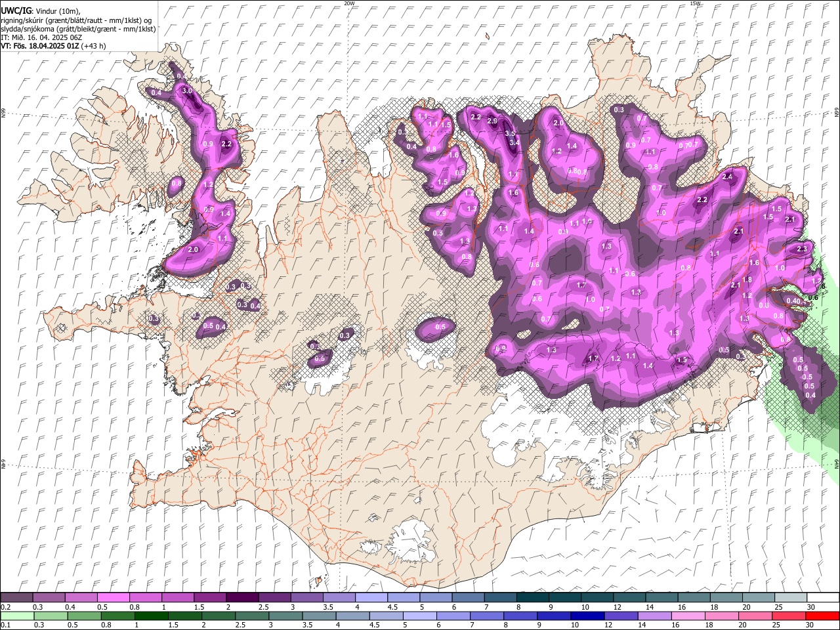Click the bold UWC/IG title text
The width and height of the screenshot is (840, 630).
click(16, 11)
